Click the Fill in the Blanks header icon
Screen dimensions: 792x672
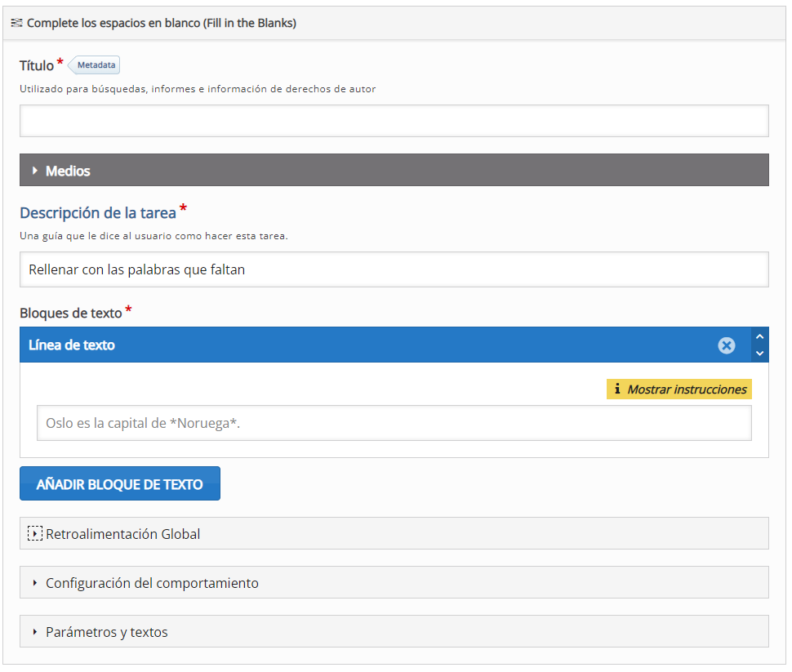coord(16,23)
